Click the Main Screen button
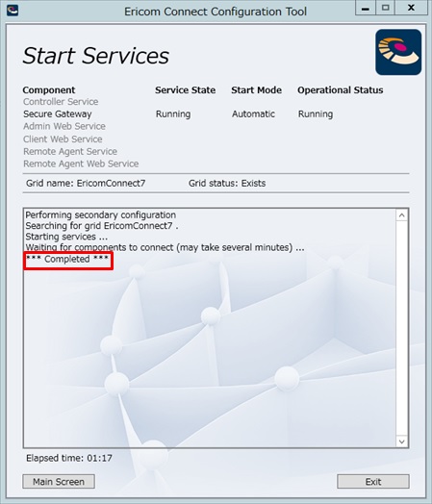 59,482
